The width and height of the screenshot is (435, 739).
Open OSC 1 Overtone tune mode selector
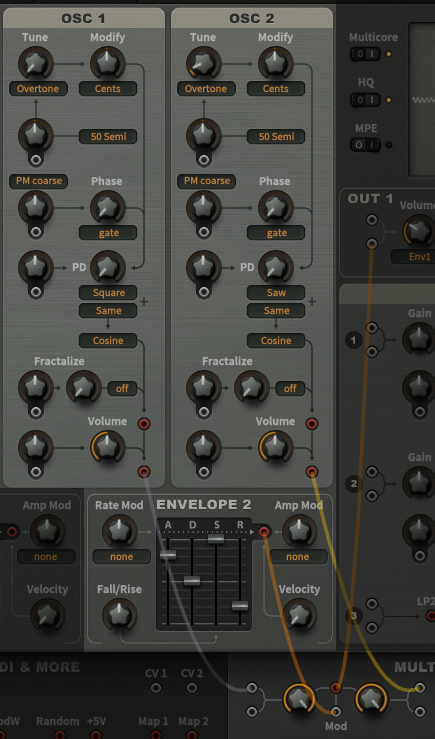pos(38,89)
